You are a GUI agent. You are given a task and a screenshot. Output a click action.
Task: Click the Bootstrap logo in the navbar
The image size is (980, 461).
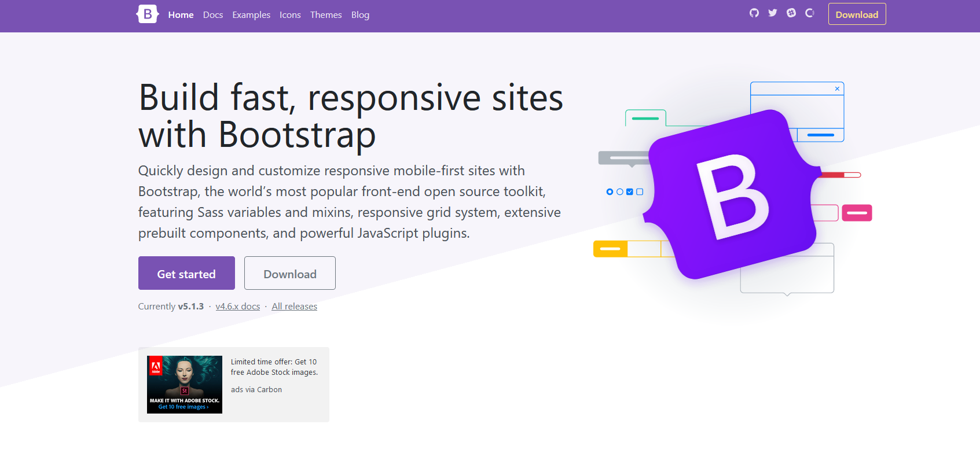[148, 14]
